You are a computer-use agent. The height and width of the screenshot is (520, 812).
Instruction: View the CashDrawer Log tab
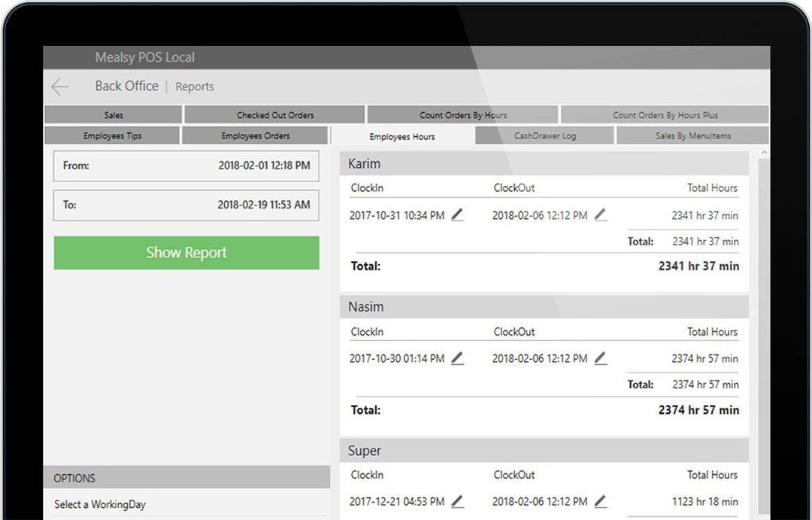[544, 136]
